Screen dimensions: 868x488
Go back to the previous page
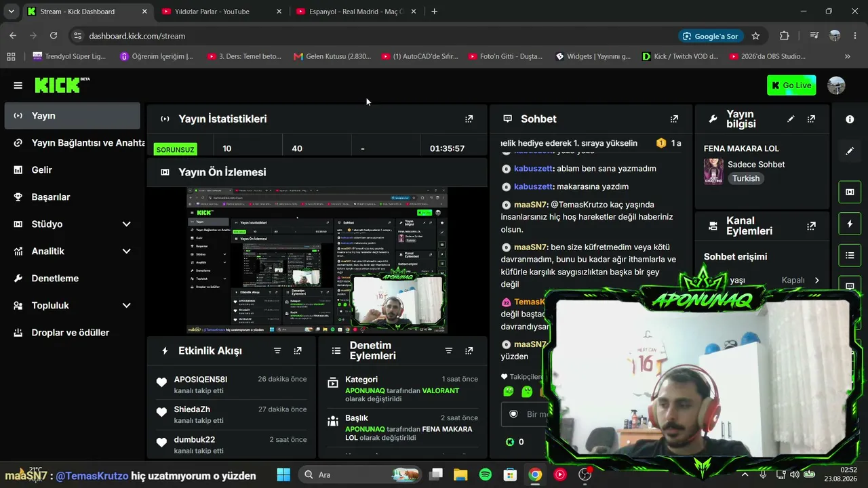coord(13,36)
